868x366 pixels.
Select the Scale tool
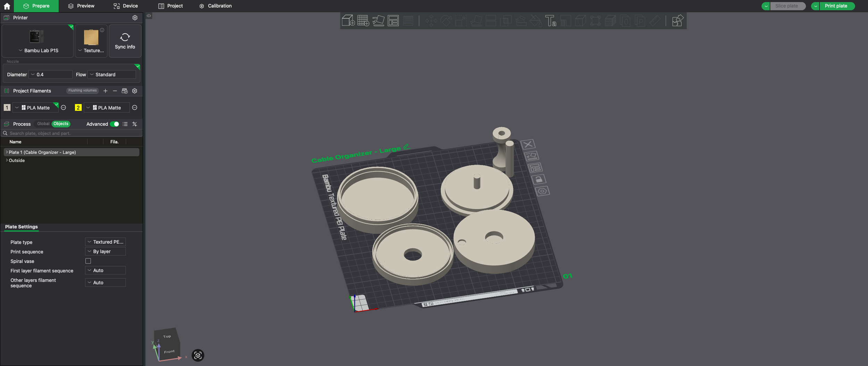pyautogui.click(x=461, y=20)
